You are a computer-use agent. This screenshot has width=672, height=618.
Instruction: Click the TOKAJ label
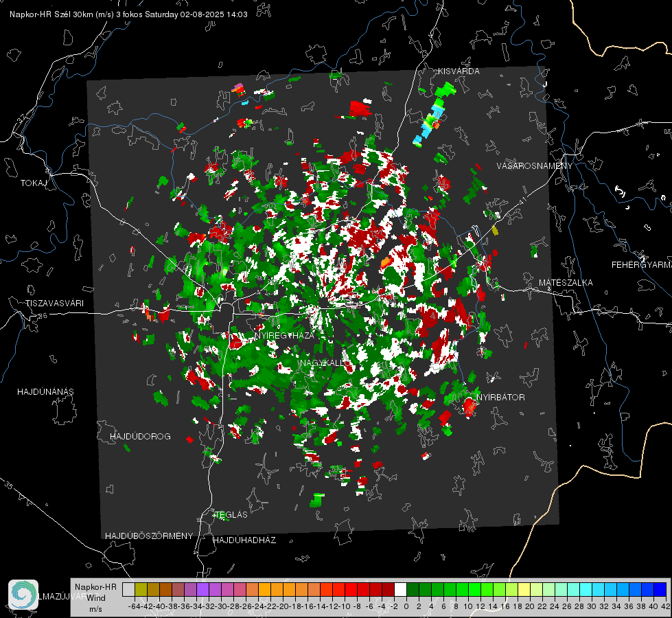[x=34, y=183]
